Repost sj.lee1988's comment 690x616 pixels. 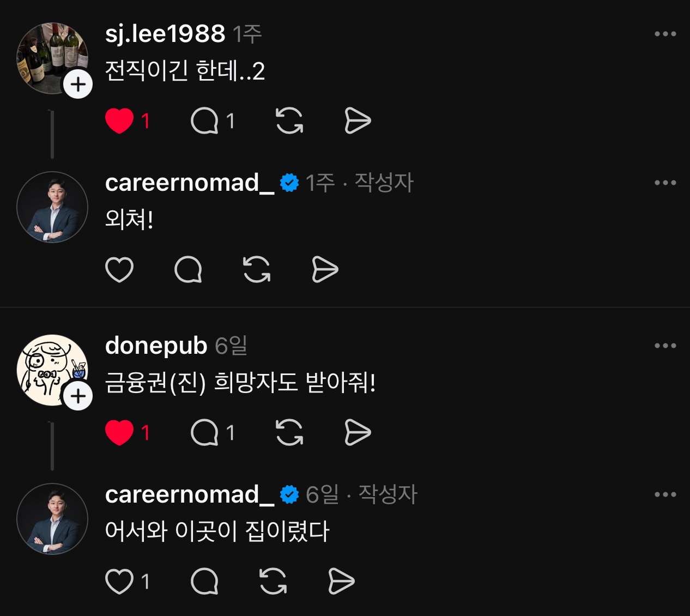289,121
